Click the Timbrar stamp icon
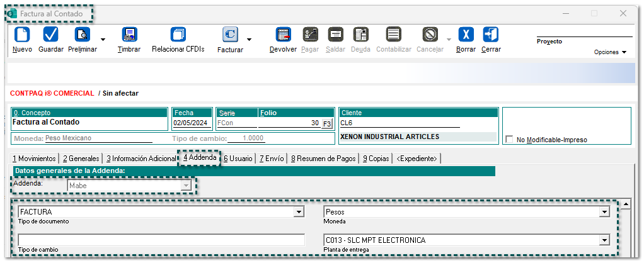The height and width of the screenshot is (263, 644). coord(129,35)
